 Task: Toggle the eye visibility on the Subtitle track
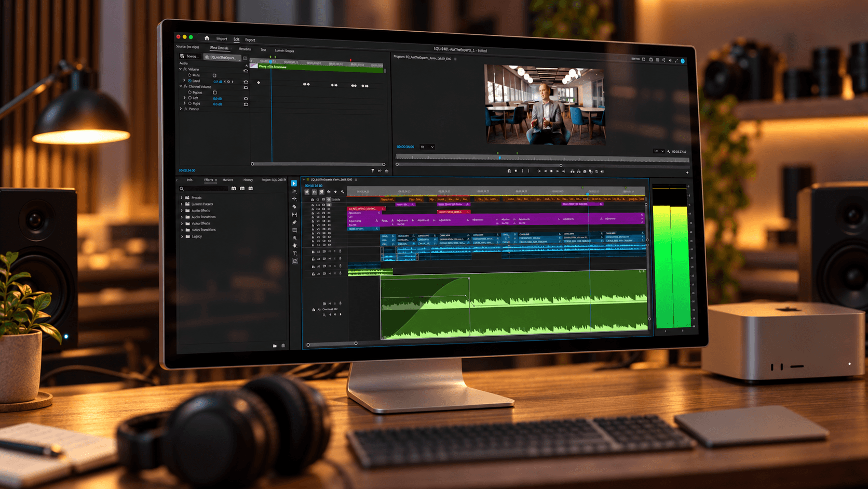point(329,200)
